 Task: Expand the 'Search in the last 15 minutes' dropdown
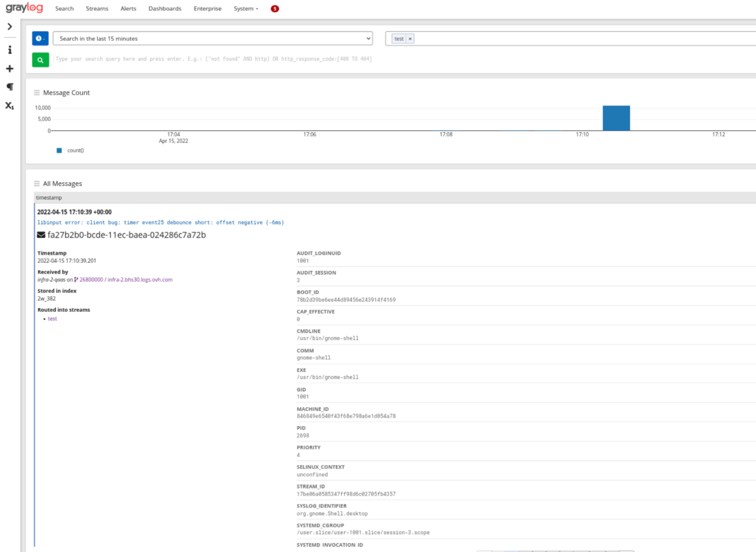click(213, 38)
